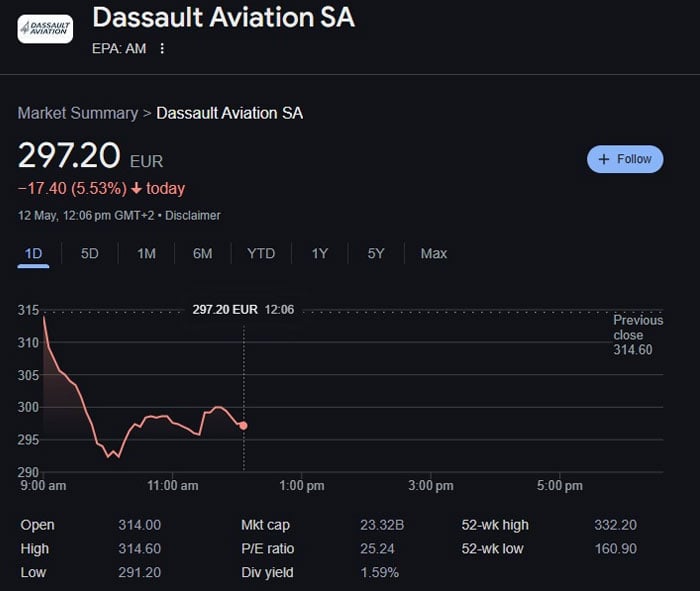Click the 297.20 current price value

[x=69, y=155]
